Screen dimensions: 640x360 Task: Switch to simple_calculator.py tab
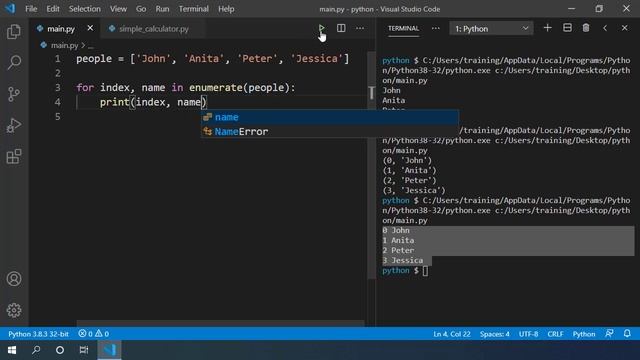(153, 29)
